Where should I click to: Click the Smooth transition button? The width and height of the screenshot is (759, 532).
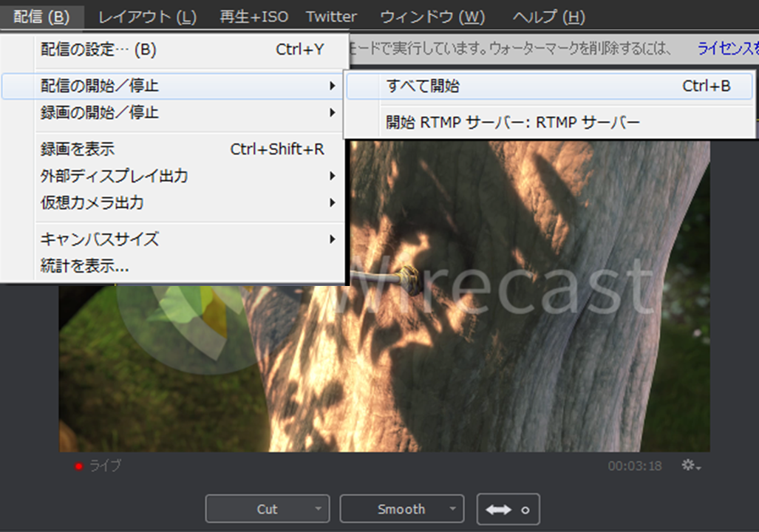(402, 509)
